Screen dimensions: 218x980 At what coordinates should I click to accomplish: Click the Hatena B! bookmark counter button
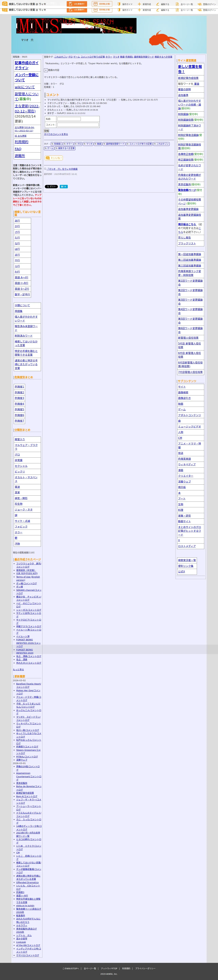63,186
